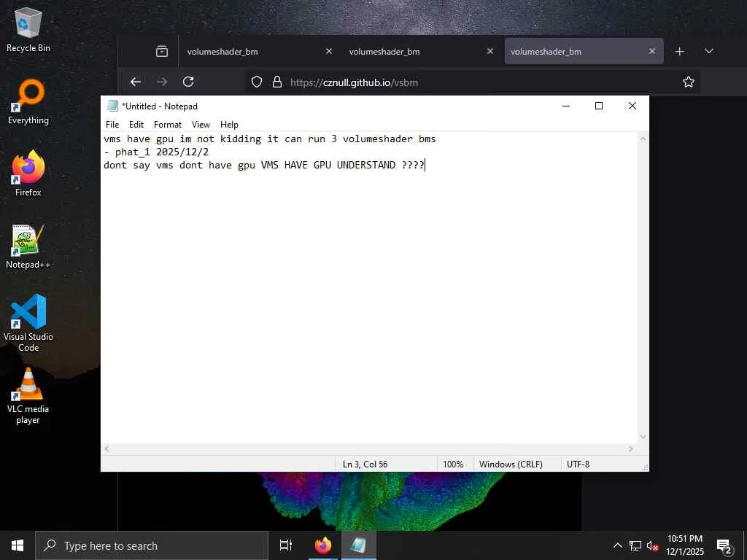The height and width of the screenshot is (560, 747).
Task: Maximize the Notepad window
Action: pos(599,106)
